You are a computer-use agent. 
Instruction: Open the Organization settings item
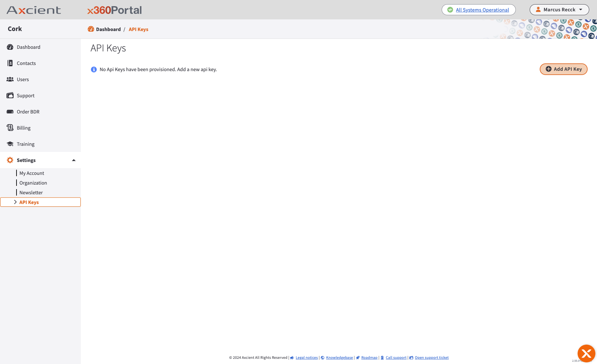point(33,183)
